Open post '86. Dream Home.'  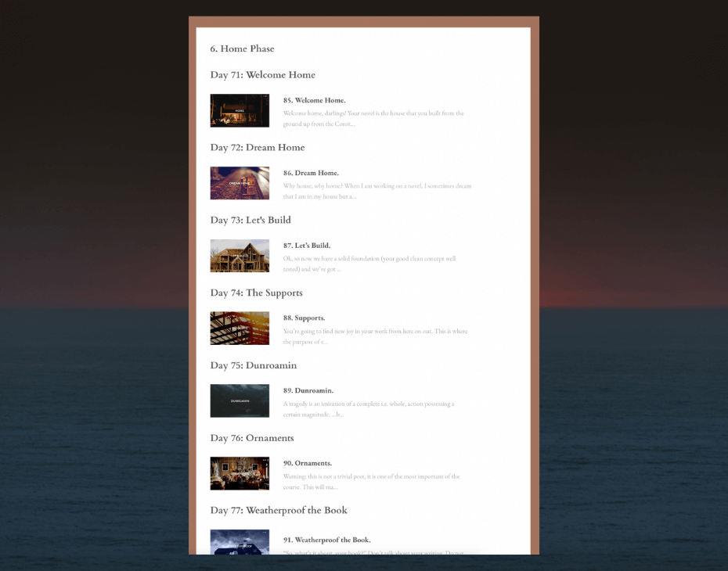[x=311, y=173]
